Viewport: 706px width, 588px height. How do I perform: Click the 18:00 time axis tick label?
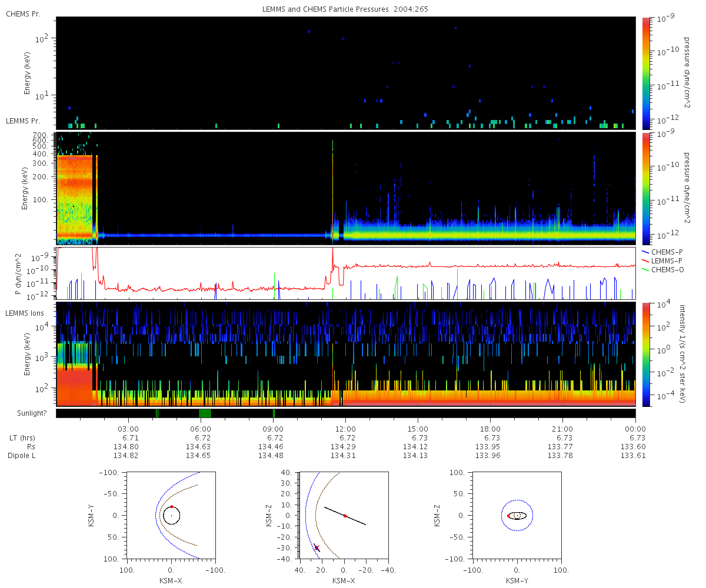490,429
